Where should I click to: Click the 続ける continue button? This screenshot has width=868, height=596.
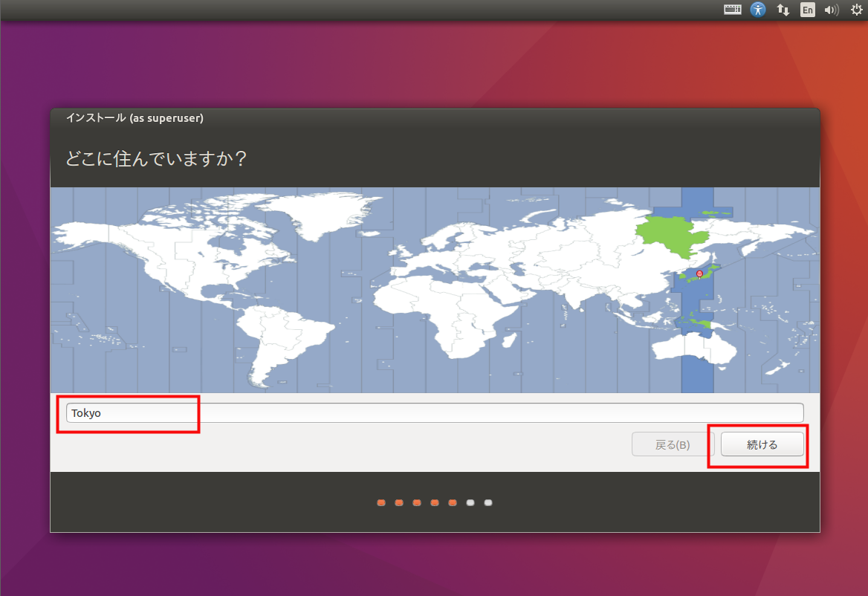coord(762,444)
